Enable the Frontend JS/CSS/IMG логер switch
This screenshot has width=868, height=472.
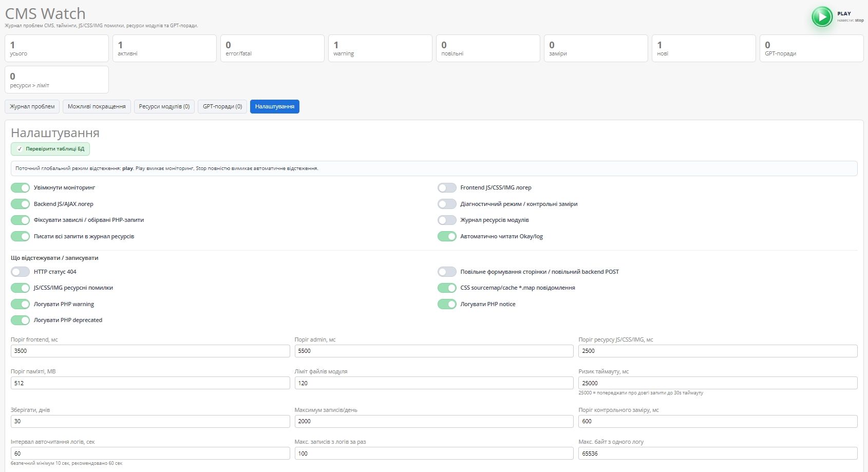(x=447, y=187)
